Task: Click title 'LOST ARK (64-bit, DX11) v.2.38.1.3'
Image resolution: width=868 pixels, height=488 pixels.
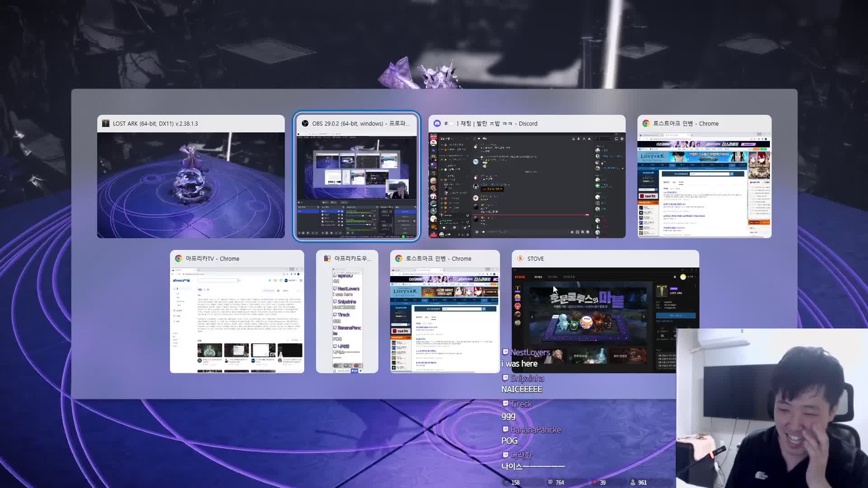Action: tap(155, 123)
